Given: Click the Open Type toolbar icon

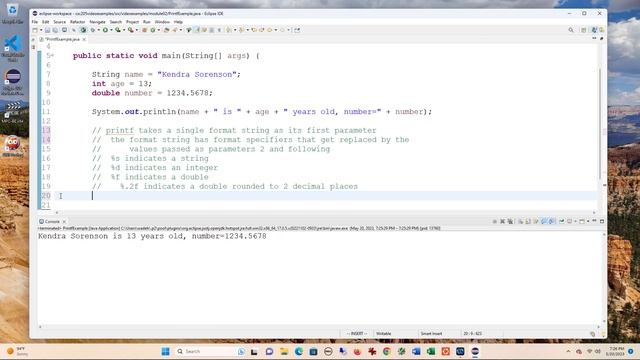Looking at the screenshot, I should pos(166,30).
